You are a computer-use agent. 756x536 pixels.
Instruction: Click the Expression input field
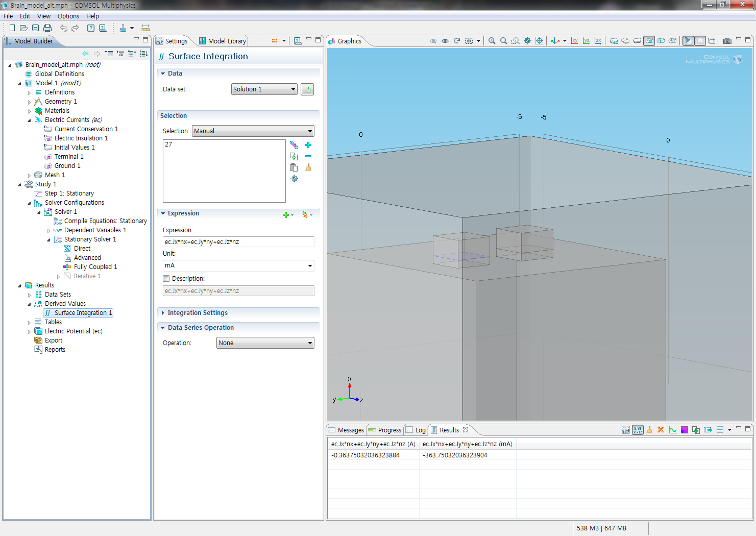pyautogui.click(x=238, y=242)
